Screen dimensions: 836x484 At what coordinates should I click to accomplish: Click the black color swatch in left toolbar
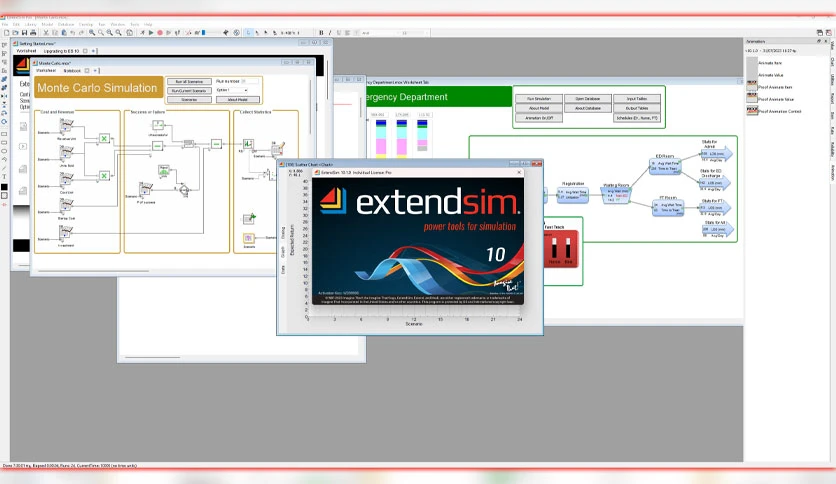[x=4, y=187]
